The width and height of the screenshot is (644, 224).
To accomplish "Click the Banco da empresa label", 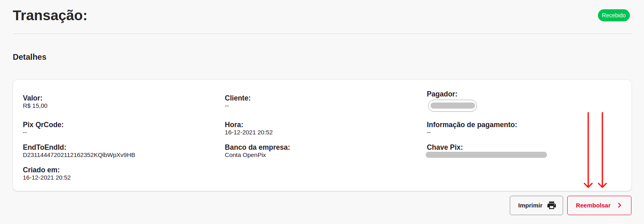I will (257, 147).
